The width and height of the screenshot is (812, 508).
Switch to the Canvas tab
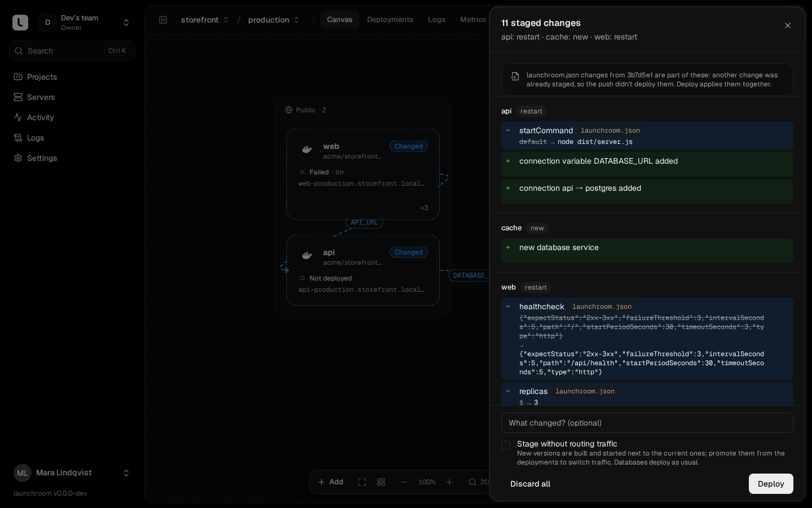[x=339, y=20]
